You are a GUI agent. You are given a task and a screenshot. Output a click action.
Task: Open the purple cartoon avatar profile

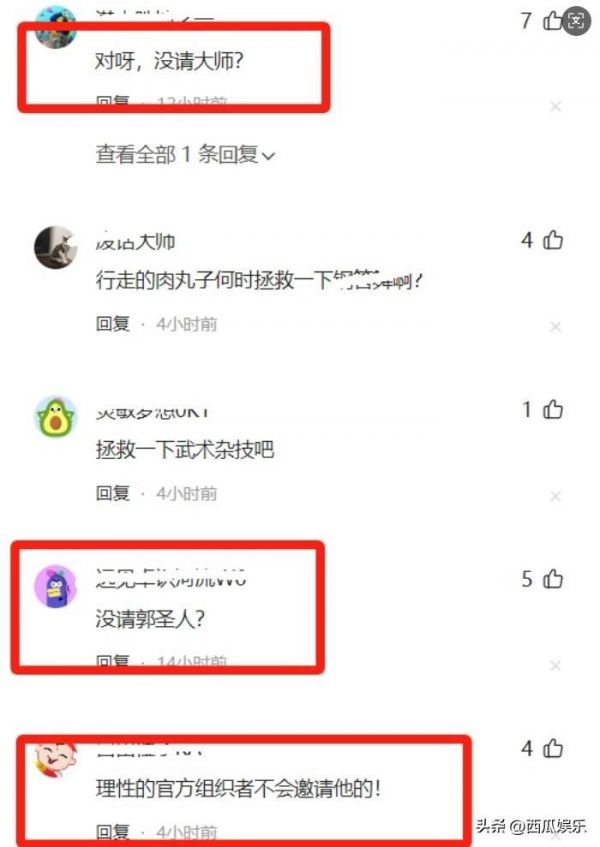[56, 586]
